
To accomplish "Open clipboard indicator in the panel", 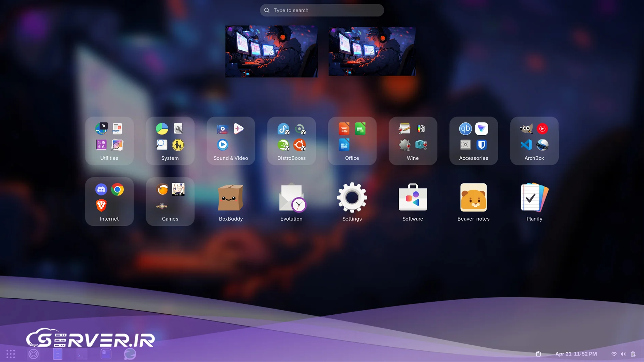I will pyautogui.click(x=538, y=354).
